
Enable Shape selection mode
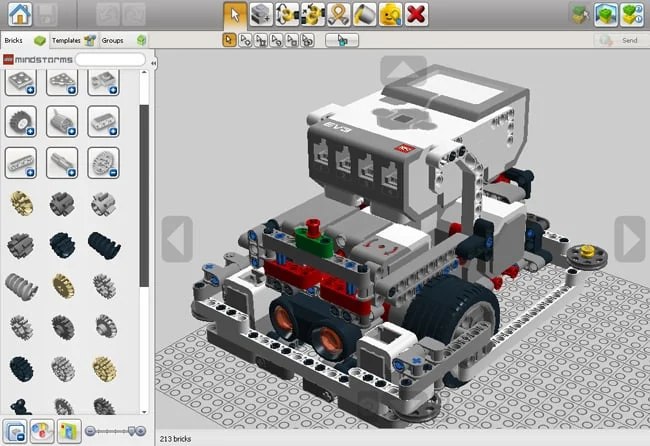(292, 40)
